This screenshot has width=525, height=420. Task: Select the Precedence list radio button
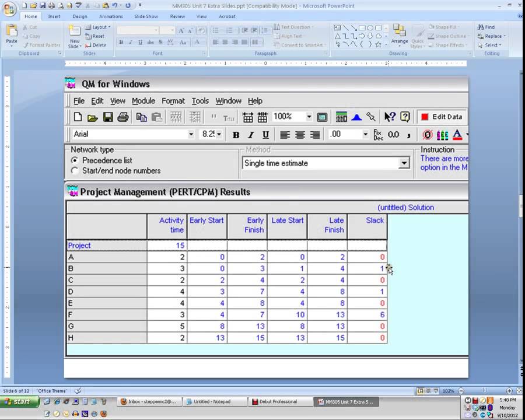(x=75, y=160)
